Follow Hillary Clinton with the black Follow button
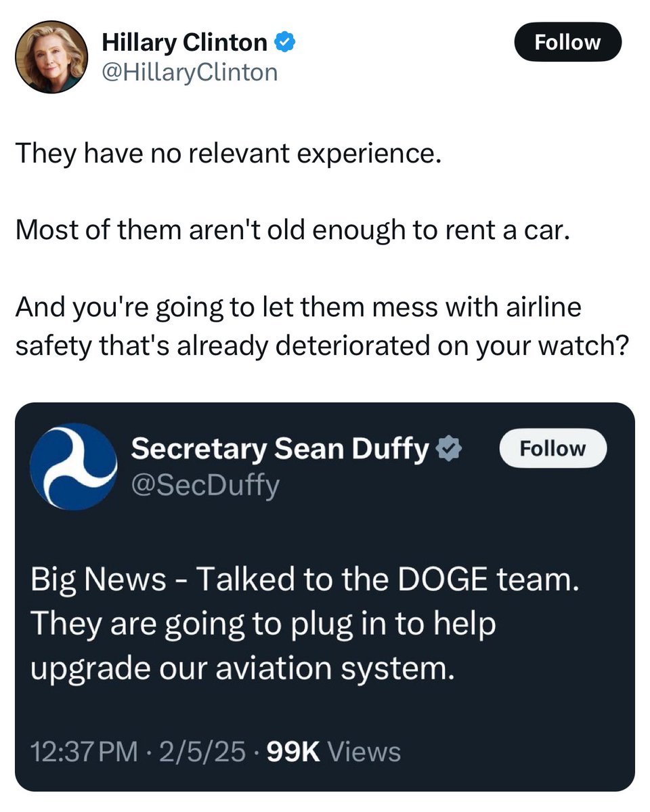650x812 pixels. coord(567,43)
